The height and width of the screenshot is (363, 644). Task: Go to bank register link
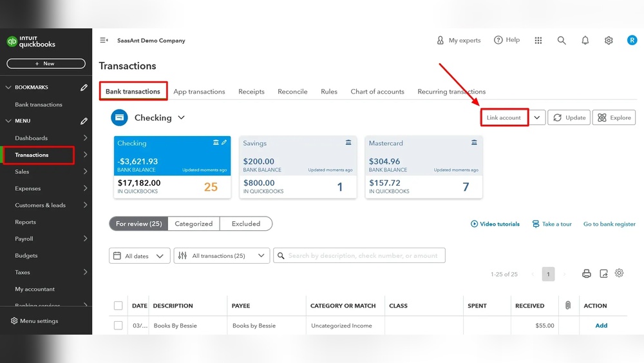point(609,224)
